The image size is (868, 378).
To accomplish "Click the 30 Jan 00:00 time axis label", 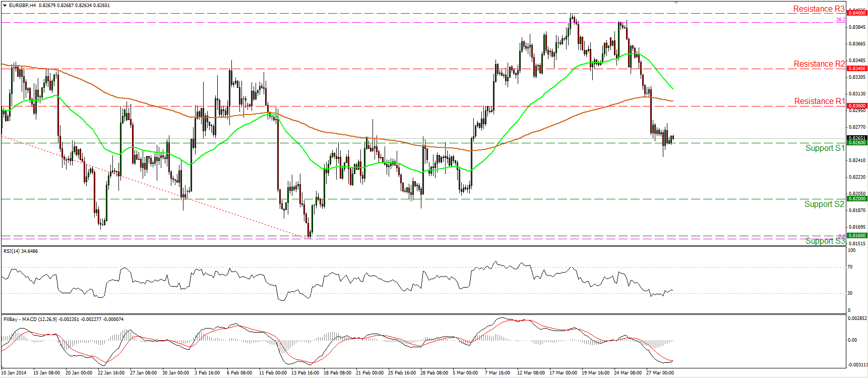I will 175,373.
